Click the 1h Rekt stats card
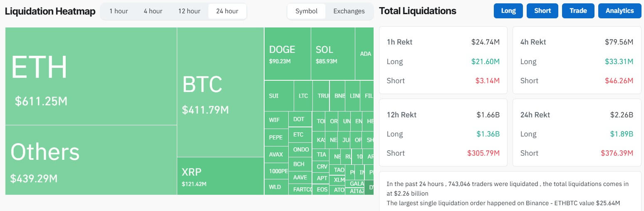This screenshot has width=644, height=211. coord(443,60)
